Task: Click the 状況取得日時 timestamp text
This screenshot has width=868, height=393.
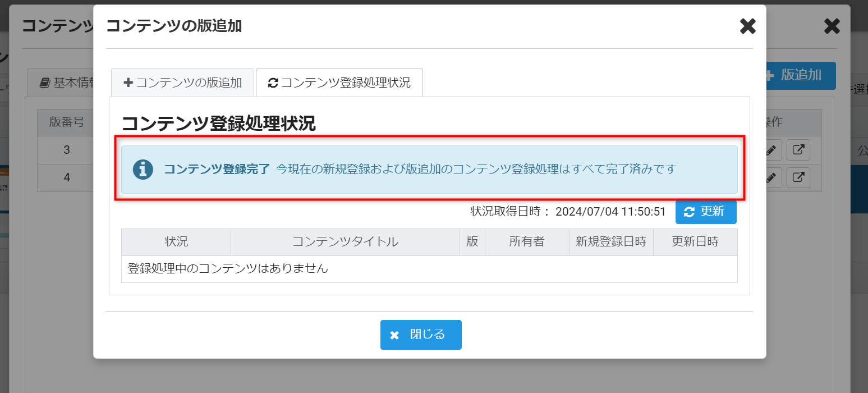Action: (x=568, y=212)
